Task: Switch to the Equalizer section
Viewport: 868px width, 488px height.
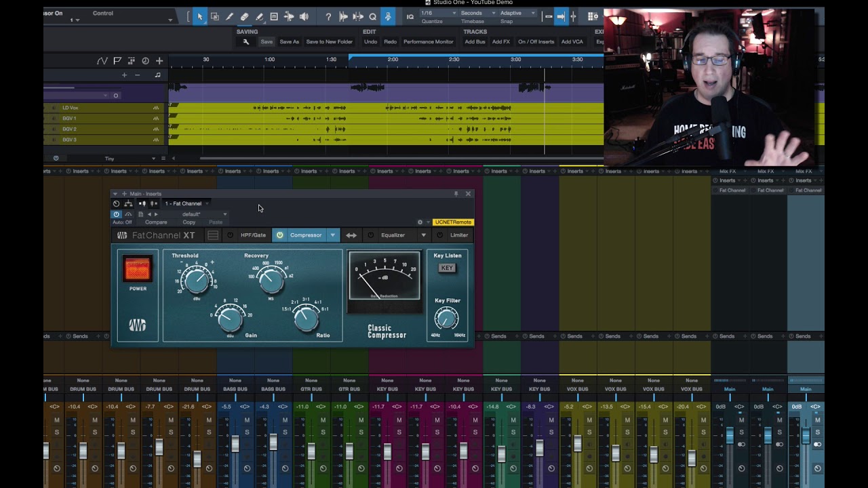Action: (x=393, y=235)
